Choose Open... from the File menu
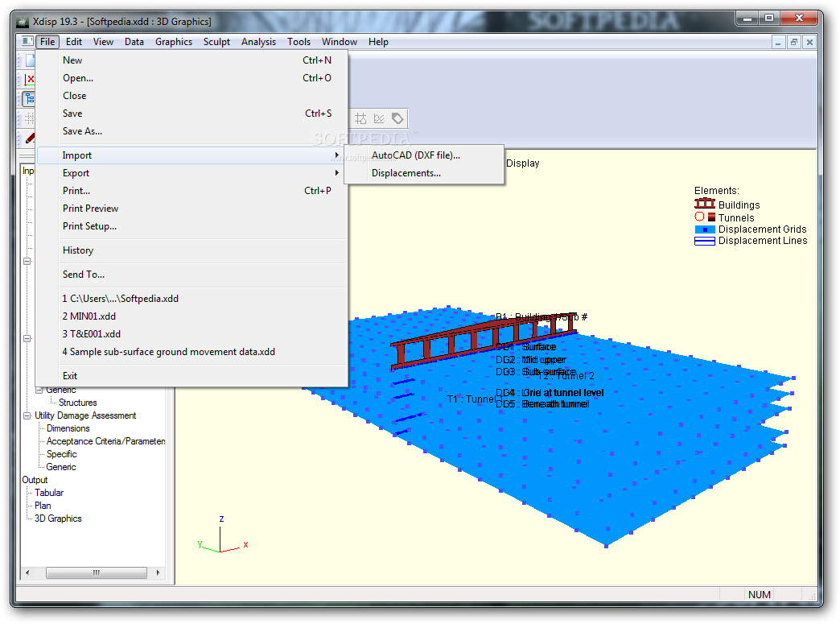 click(x=193, y=78)
